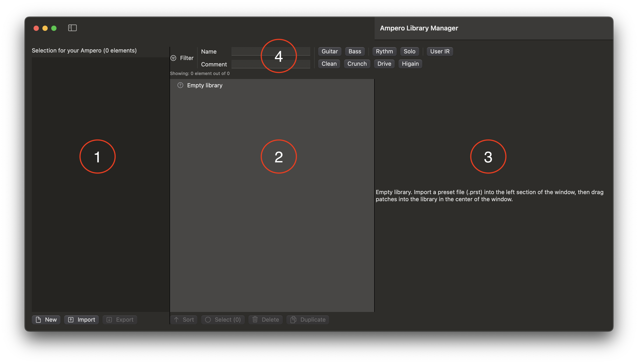Enable the Drive filter
Screen dimensions: 638x364
pos(384,64)
